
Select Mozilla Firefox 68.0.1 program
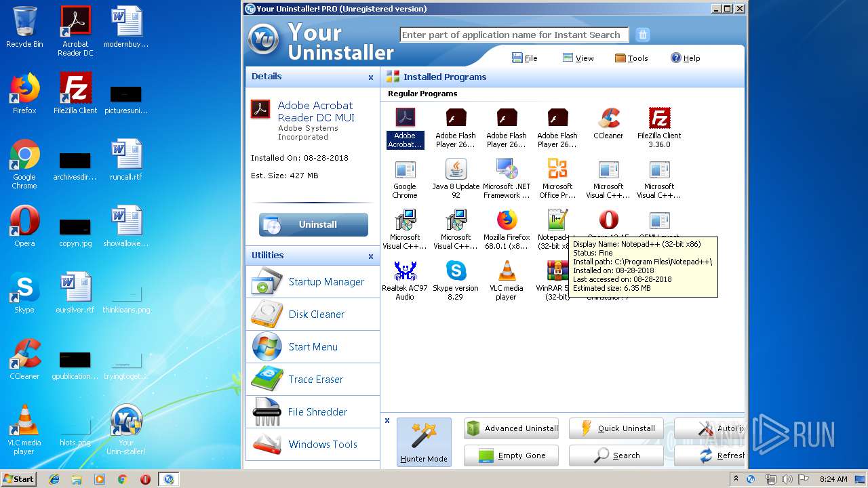click(x=507, y=229)
